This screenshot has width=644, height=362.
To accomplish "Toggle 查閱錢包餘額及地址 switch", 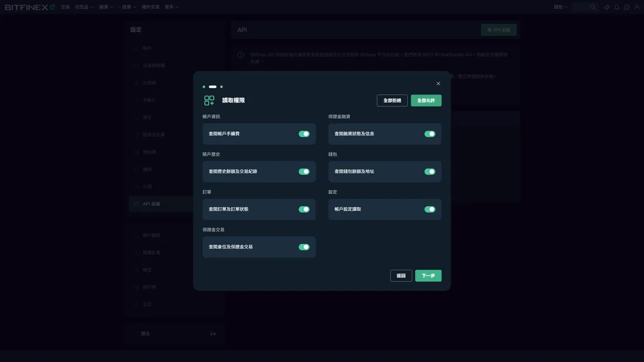I will click(x=430, y=171).
